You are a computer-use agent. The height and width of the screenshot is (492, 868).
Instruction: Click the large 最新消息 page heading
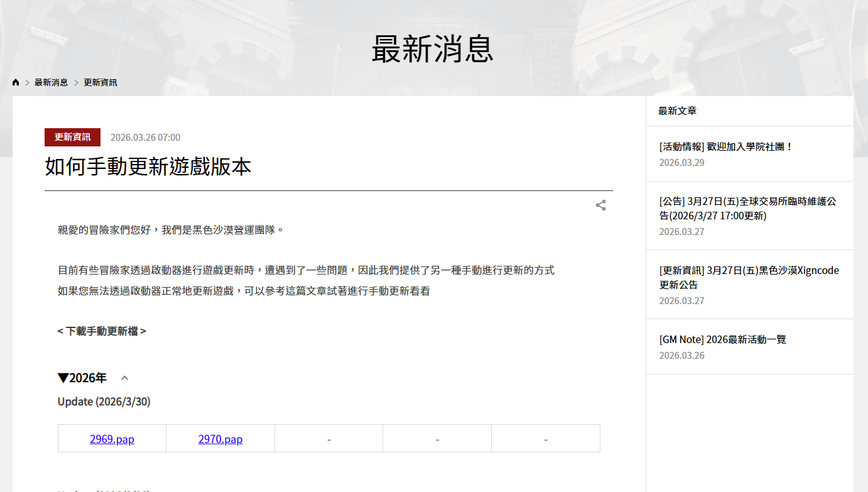pyautogui.click(x=433, y=49)
